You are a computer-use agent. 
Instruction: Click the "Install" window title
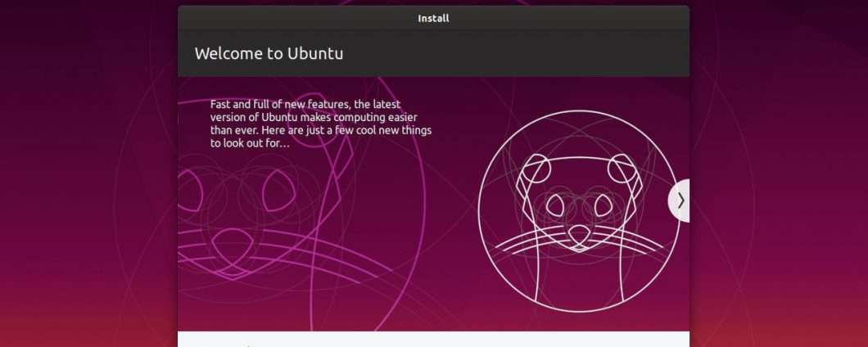click(433, 18)
